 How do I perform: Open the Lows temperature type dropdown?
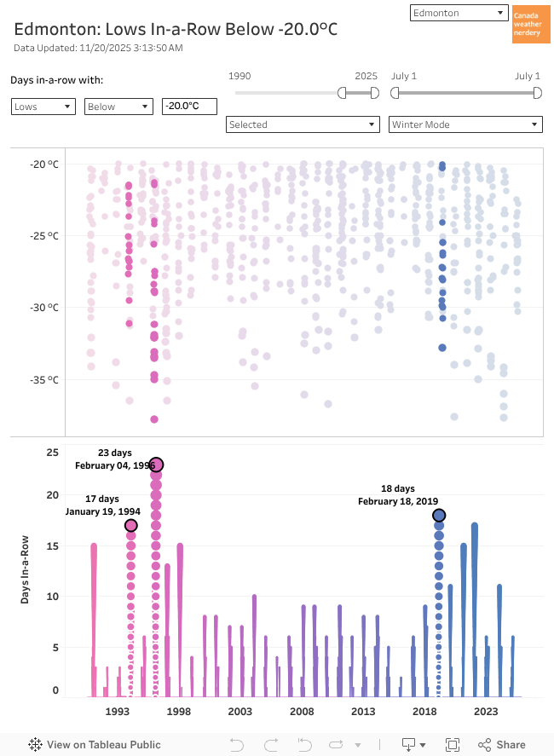43,107
